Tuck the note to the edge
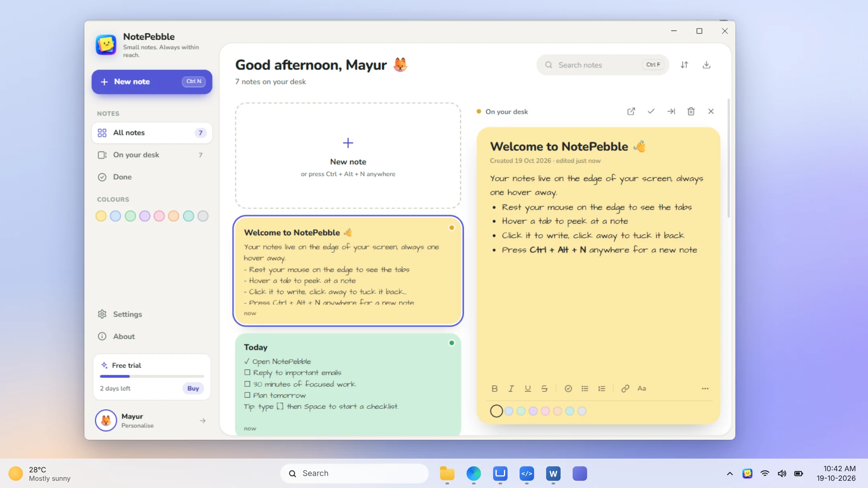This screenshot has height=488, width=868. point(671,111)
